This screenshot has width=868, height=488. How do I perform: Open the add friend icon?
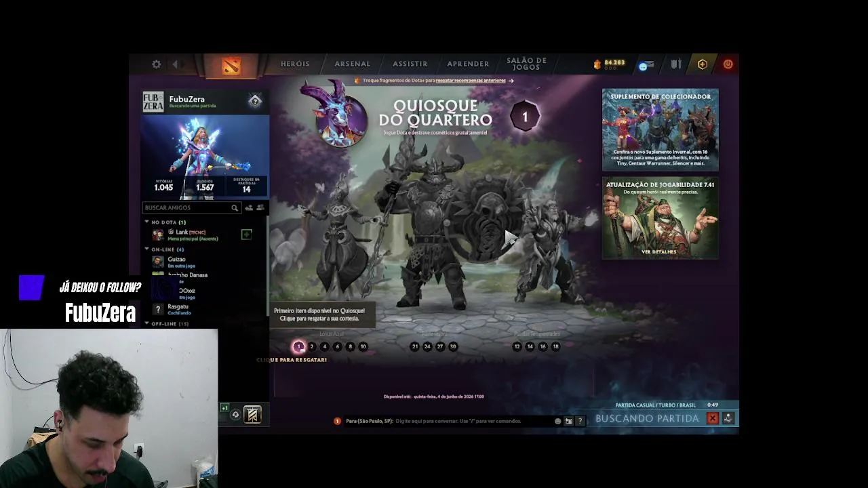pyautogui.click(x=249, y=207)
